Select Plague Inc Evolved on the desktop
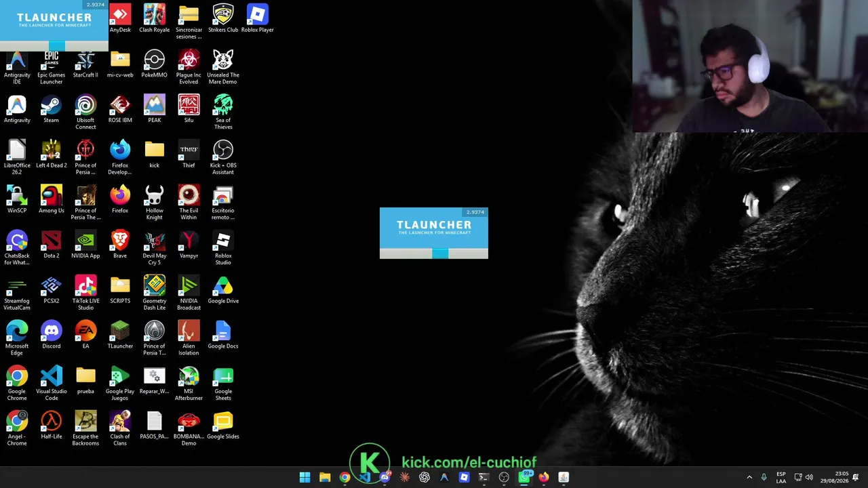The width and height of the screenshot is (868, 488). tap(189, 68)
